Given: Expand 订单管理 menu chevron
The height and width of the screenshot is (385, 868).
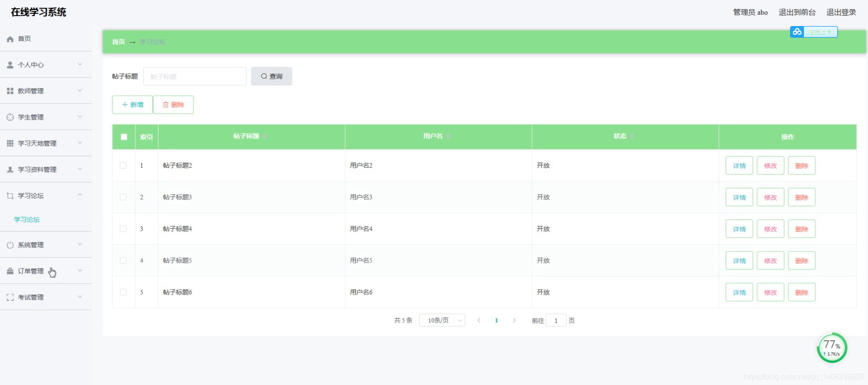Looking at the screenshot, I should pos(80,271).
